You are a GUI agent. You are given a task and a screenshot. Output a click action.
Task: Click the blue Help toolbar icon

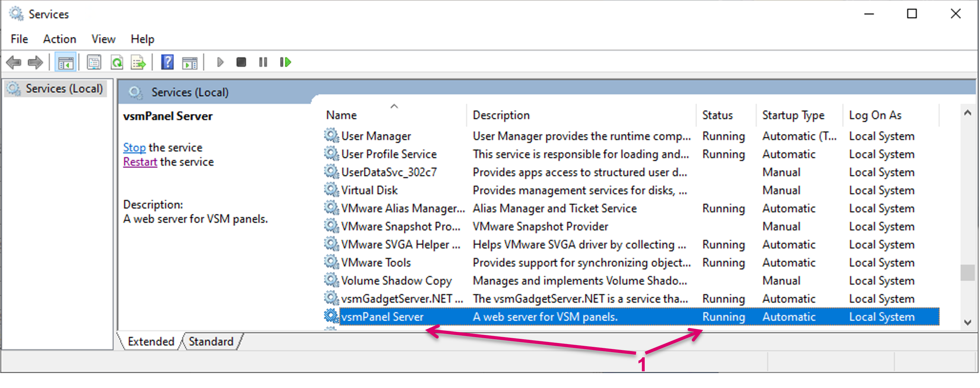(x=167, y=62)
